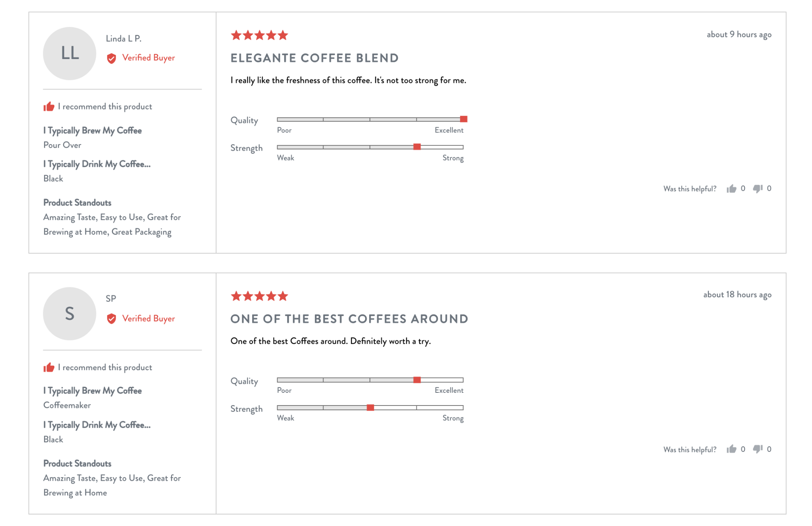812x526 pixels.
Task: Click Quality slider marker in Linda's review
Action: tap(463, 119)
